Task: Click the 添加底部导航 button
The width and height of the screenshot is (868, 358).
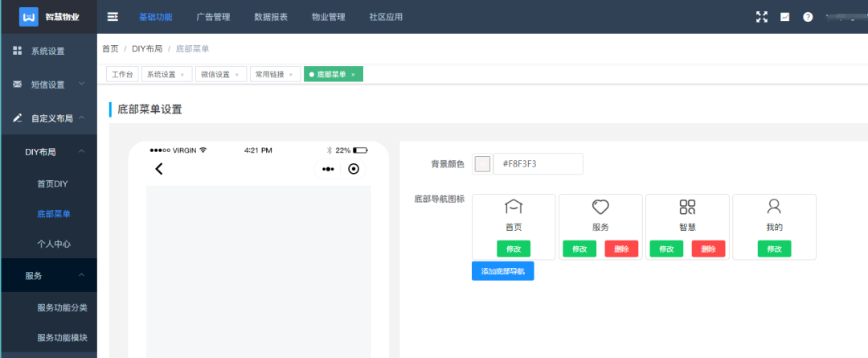Action: [x=502, y=271]
